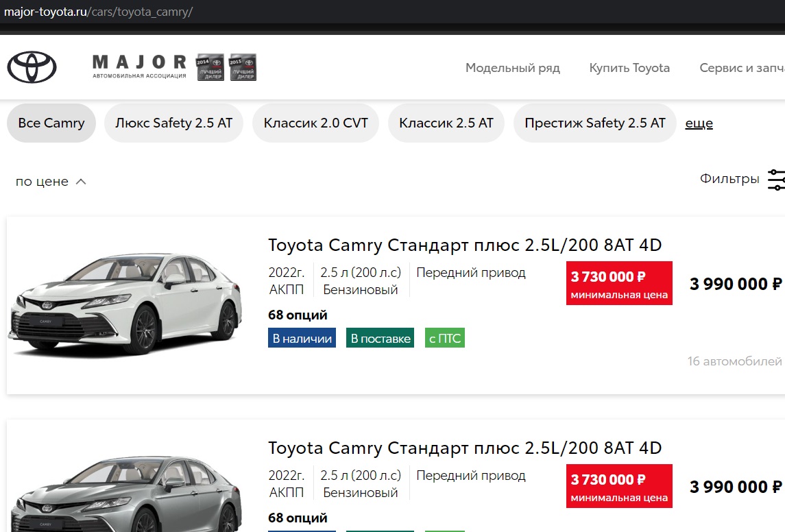Click the В наличии badge
The image size is (785, 532).
click(302, 338)
